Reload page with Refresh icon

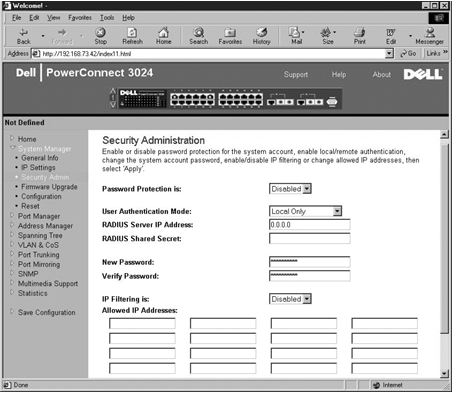pyautogui.click(x=132, y=36)
